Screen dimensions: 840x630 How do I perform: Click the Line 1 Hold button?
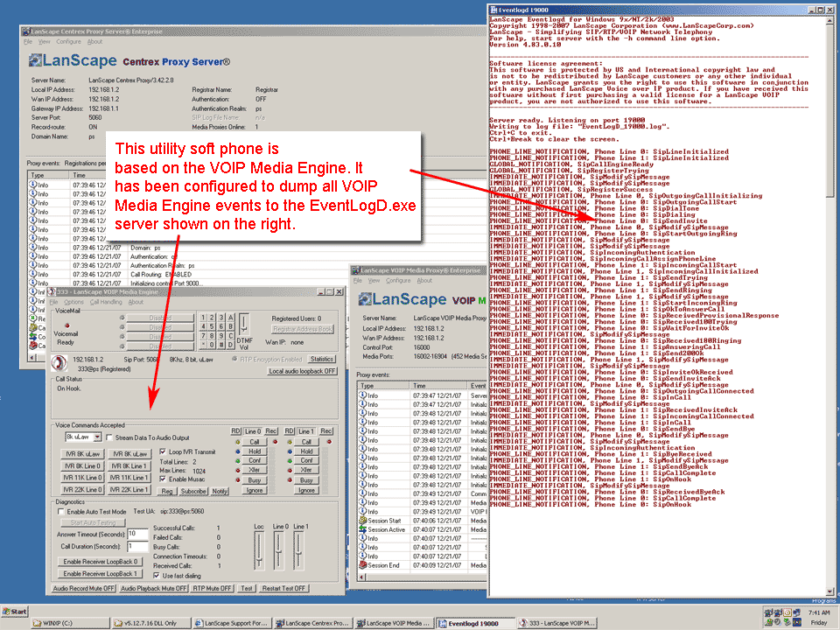click(x=306, y=451)
